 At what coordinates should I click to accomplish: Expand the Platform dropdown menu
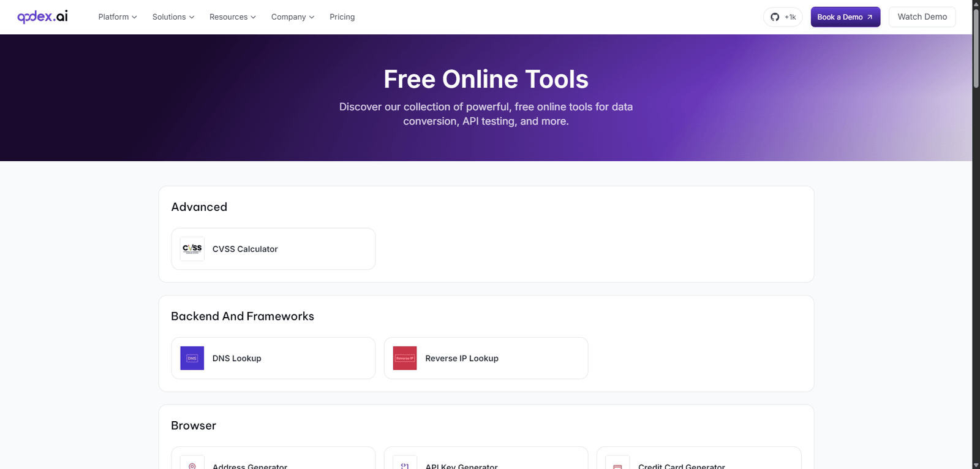118,17
